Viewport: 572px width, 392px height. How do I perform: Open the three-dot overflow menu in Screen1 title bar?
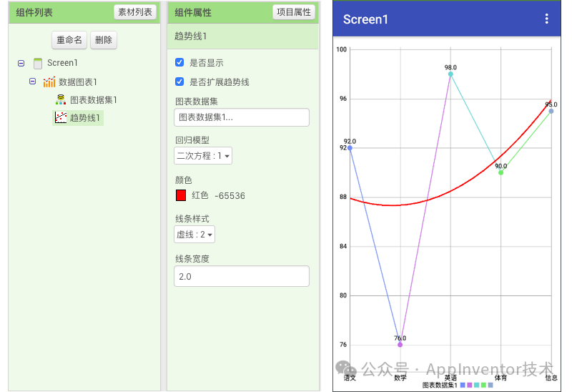pyautogui.click(x=546, y=19)
